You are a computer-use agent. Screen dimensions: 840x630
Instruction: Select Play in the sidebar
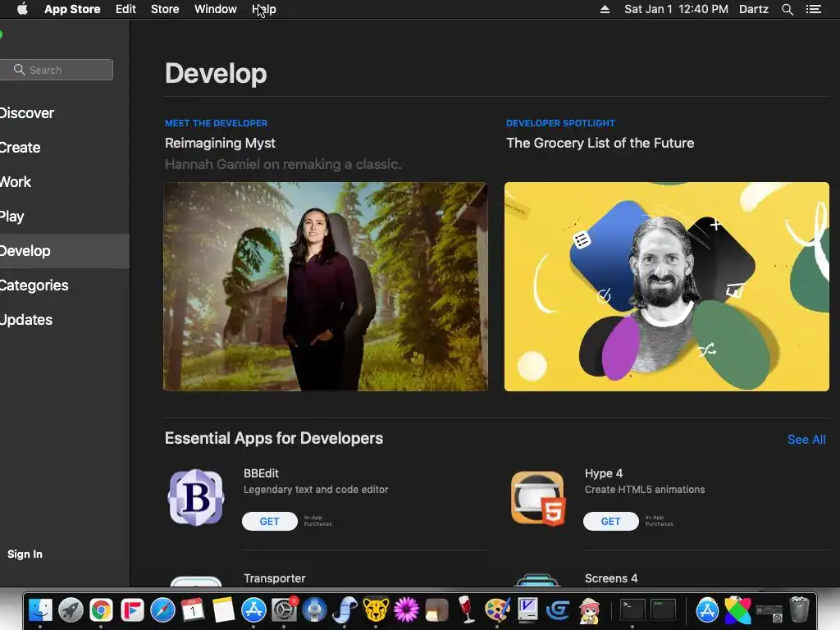(64, 217)
